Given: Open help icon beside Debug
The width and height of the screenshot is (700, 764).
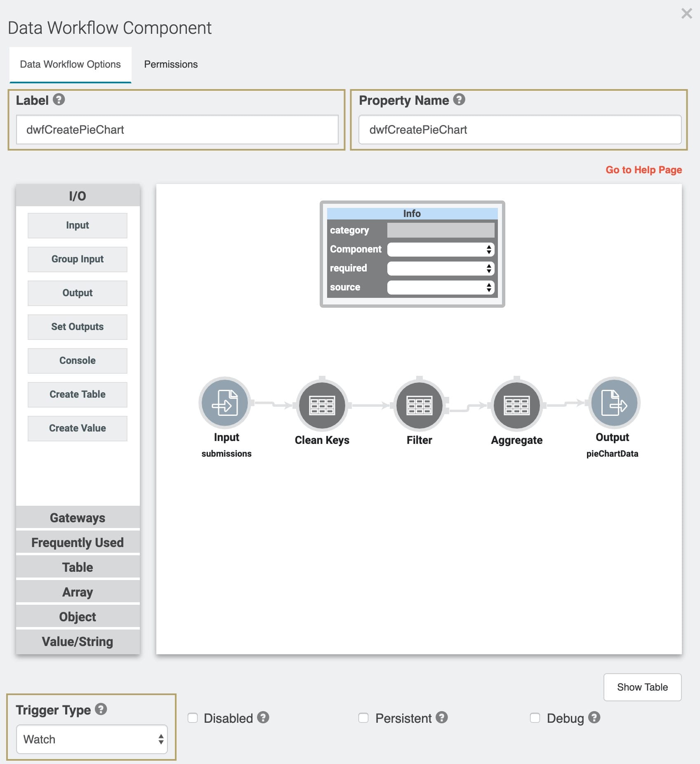Looking at the screenshot, I should point(594,717).
